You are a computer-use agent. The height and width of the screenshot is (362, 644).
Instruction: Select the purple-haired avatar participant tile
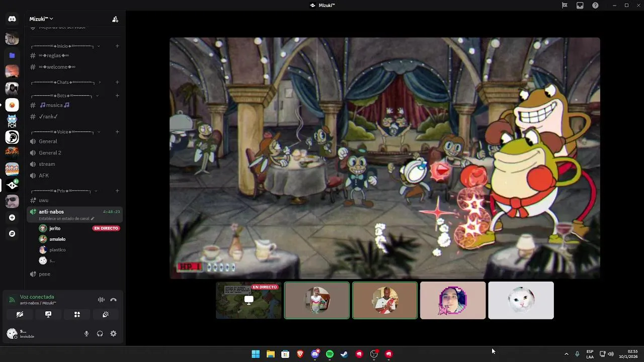pos(453,300)
